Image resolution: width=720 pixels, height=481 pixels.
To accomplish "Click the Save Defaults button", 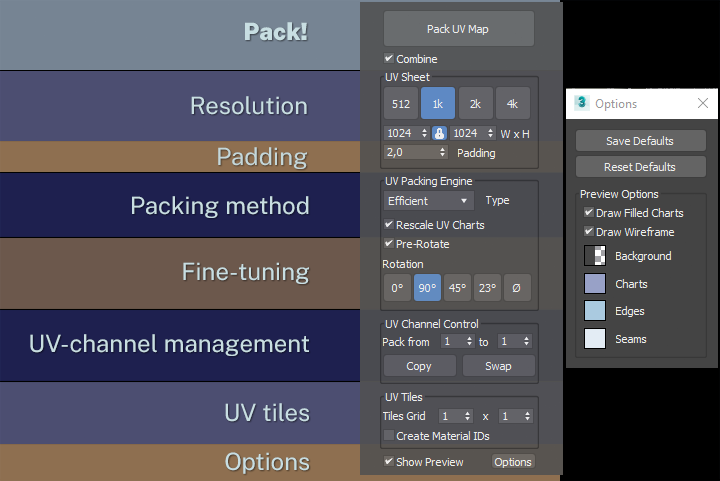I will pyautogui.click(x=640, y=141).
